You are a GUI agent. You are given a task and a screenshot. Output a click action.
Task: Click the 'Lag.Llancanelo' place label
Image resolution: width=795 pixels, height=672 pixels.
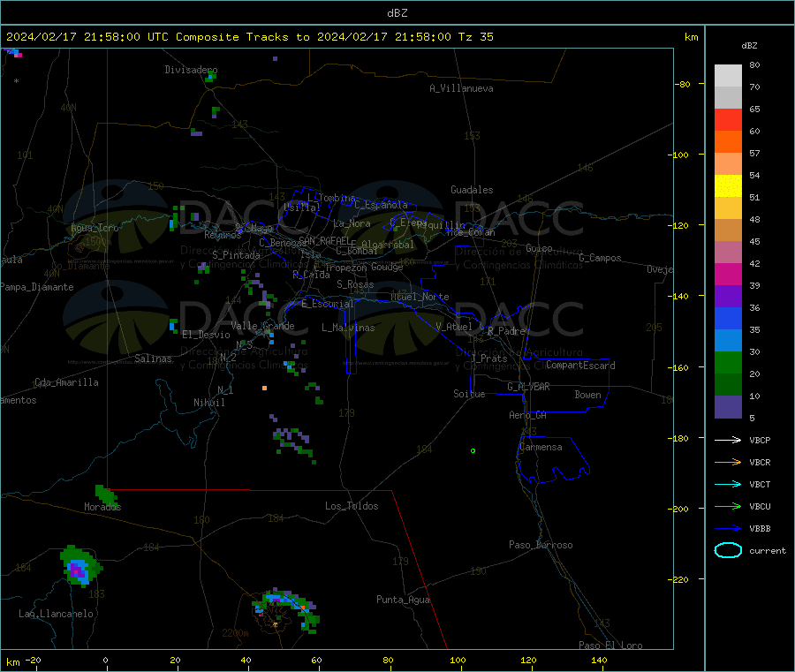tap(56, 614)
